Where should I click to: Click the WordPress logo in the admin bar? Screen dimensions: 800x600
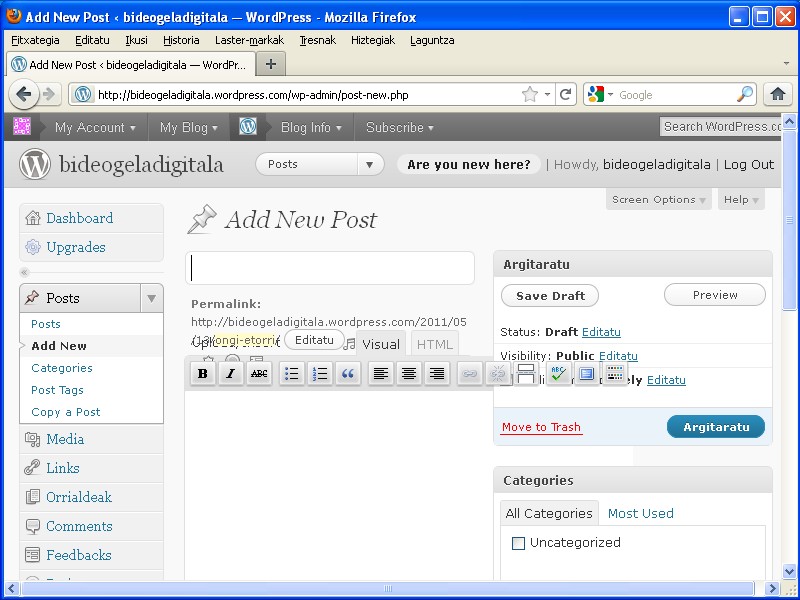(x=248, y=126)
